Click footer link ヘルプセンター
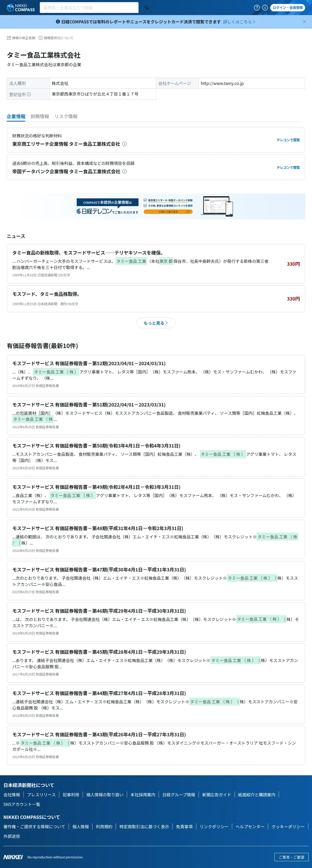Viewport: 312px width, 868px height. 250,826
